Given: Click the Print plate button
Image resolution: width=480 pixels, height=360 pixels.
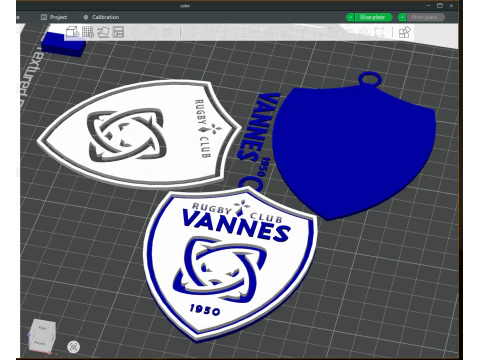Looking at the screenshot, I should coord(425,17).
